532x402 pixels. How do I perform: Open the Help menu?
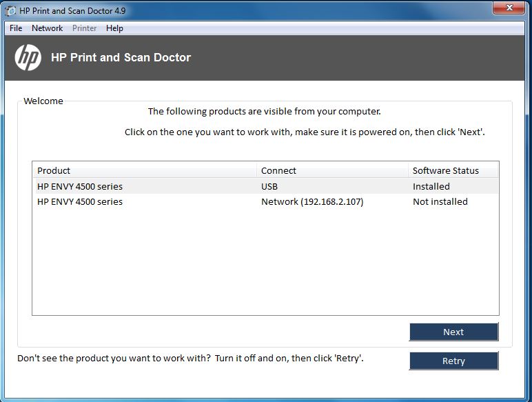(x=114, y=28)
